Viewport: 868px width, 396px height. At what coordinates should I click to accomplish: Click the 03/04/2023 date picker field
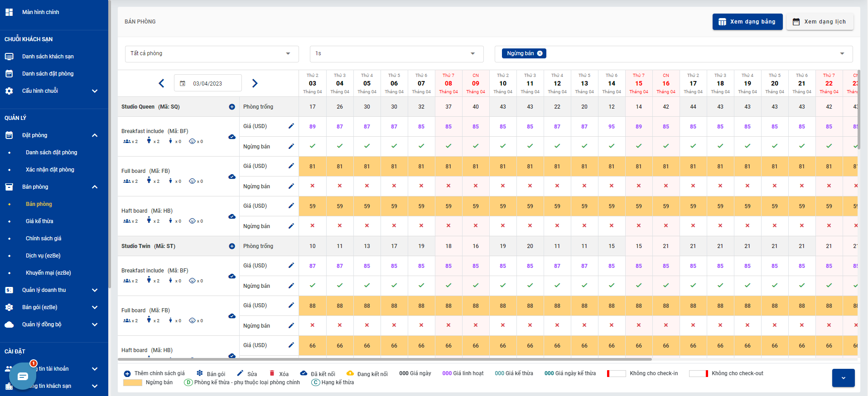click(x=208, y=83)
